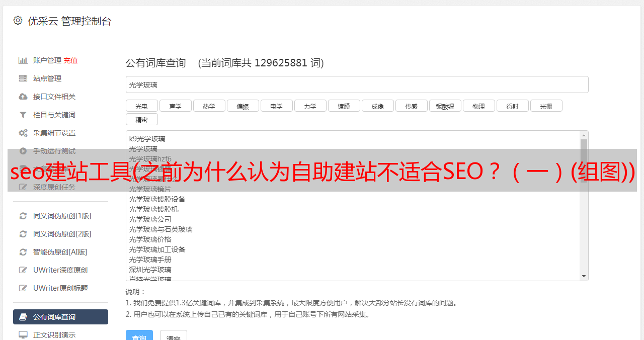Viewport: 644px width, 340px height.
Task: Click the blue 查询 button
Action: (x=139, y=335)
